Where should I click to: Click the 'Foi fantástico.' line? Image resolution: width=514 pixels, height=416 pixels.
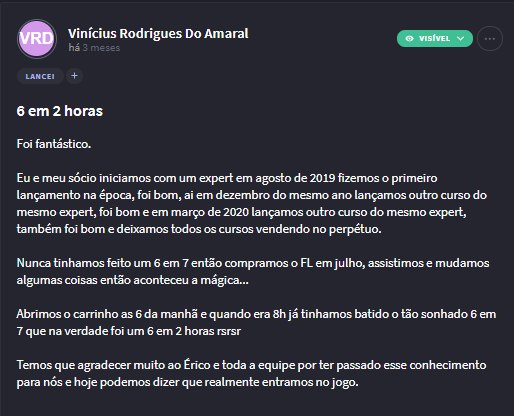click(x=54, y=144)
